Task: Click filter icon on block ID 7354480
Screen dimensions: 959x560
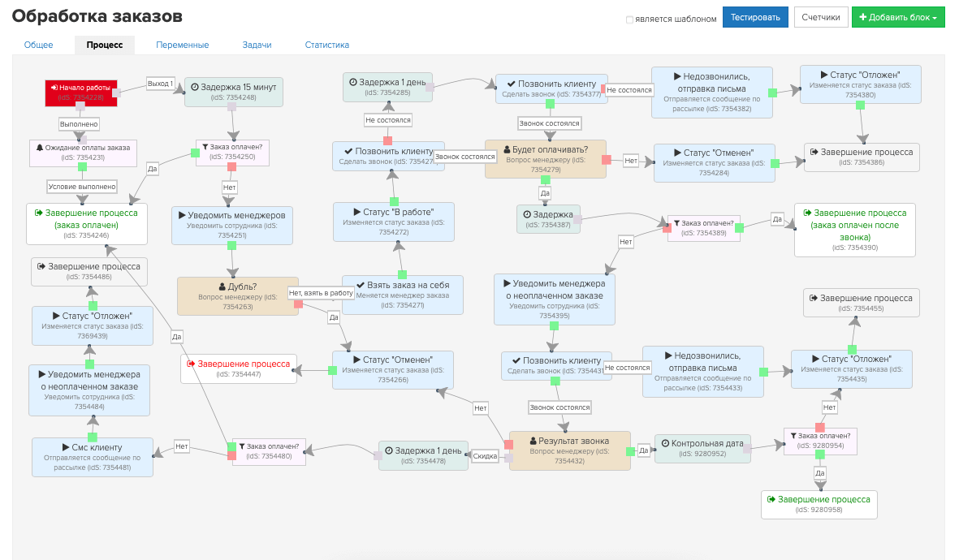Action: tap(242, 447)
